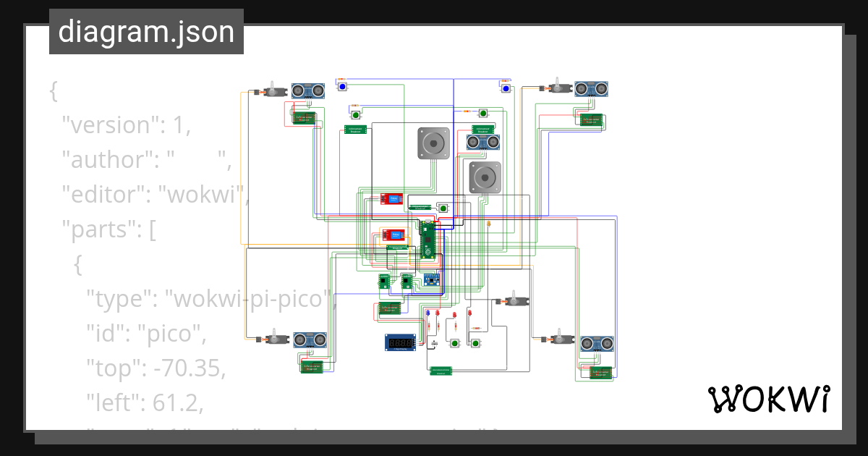The height and width of the screenshot is (456, 868).
Task: Select the upper stepper motor
Action: pos(434,142)
